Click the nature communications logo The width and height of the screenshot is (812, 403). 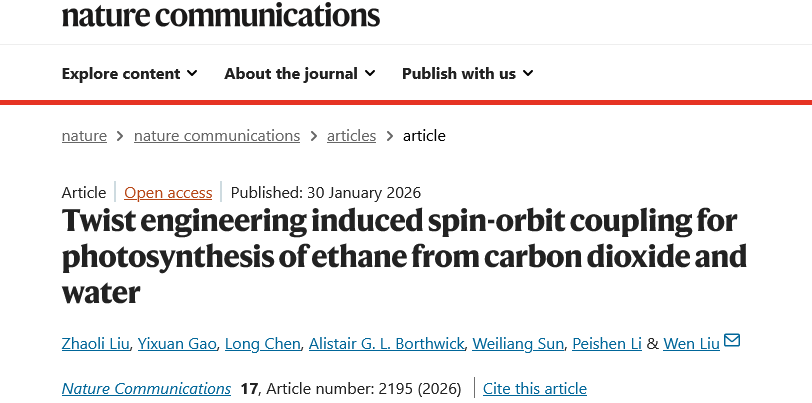[221, 15]
